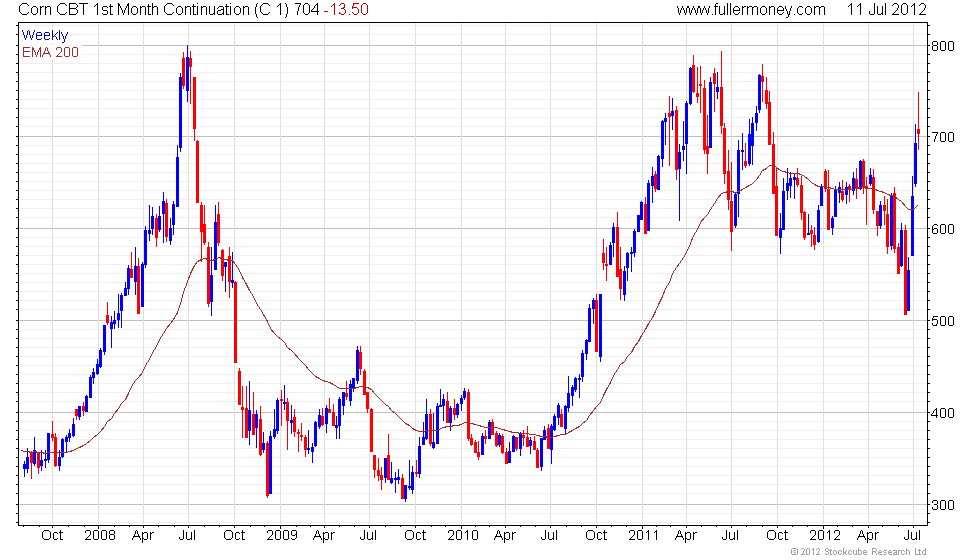The width and height of the screenshot is (980, 560).
Task: Click the Apr label right after 2012
Action: [x=868, y=536]
